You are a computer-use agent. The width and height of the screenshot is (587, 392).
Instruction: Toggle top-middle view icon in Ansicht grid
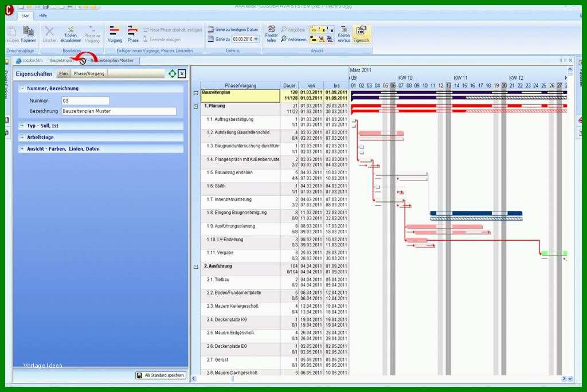(x=322, y=30)
